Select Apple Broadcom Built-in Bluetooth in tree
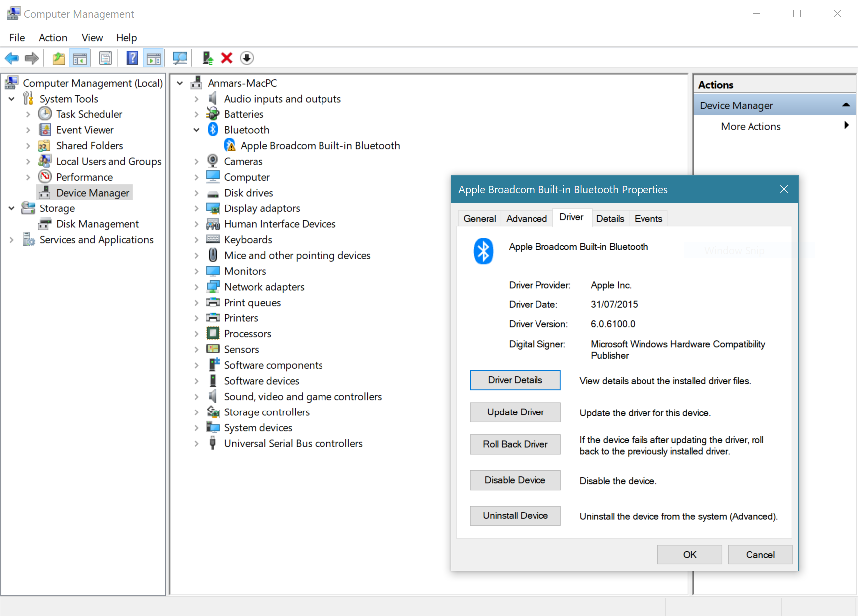858x616 pixels. 320,146
